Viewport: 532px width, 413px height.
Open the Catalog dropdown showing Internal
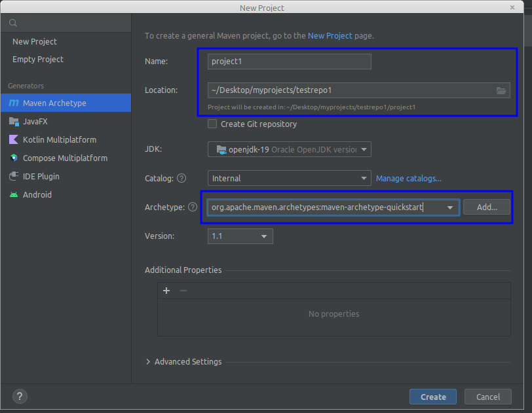coord(290,178)
